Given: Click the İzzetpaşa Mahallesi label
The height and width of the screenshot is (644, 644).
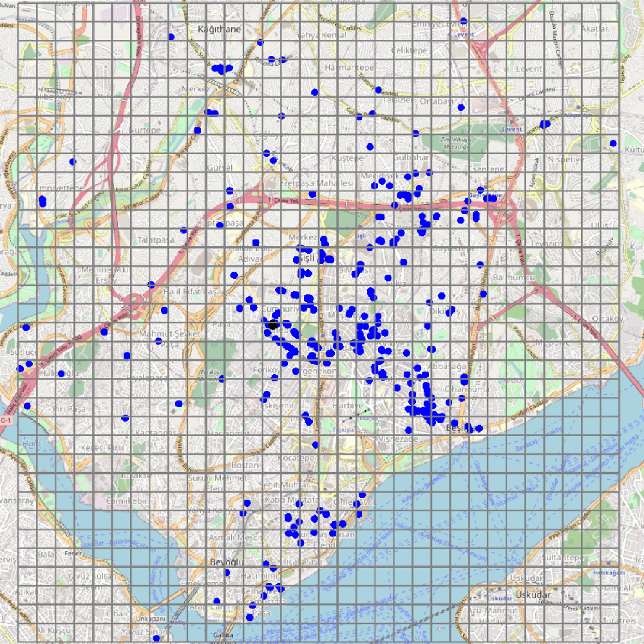Looking at the screenshot, I should pos(316,183).
